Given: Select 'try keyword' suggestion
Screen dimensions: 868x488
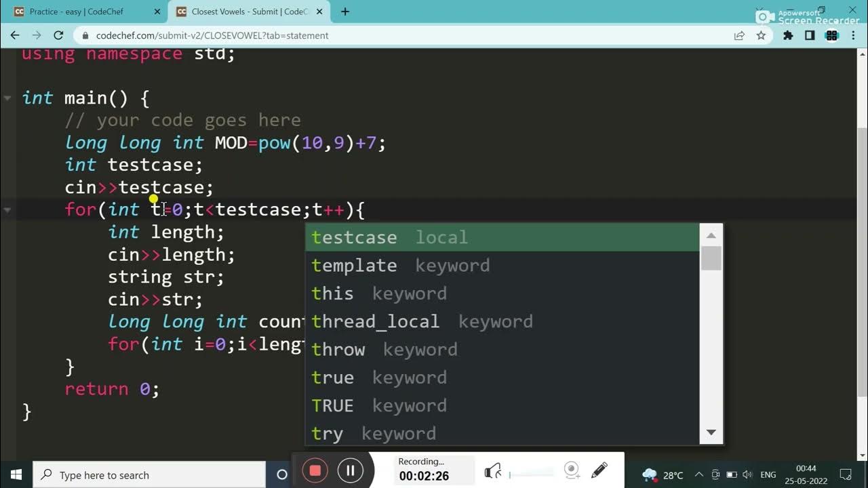Looking at the screenshot, I should coord(502,433).
